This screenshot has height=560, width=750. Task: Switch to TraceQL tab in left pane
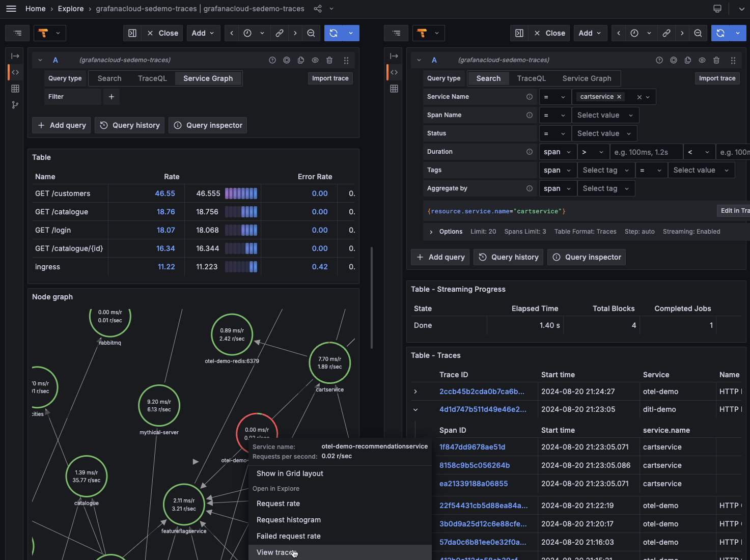tap(152, 78)
